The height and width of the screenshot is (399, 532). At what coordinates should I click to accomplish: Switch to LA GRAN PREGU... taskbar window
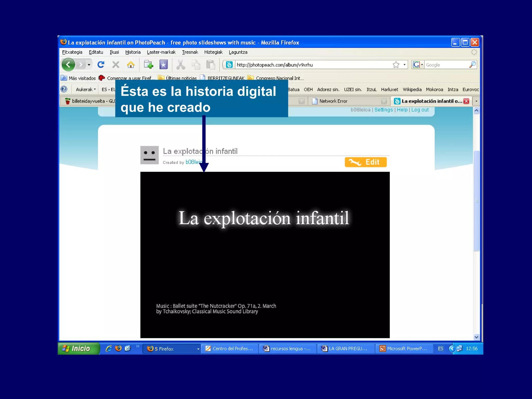346,349
